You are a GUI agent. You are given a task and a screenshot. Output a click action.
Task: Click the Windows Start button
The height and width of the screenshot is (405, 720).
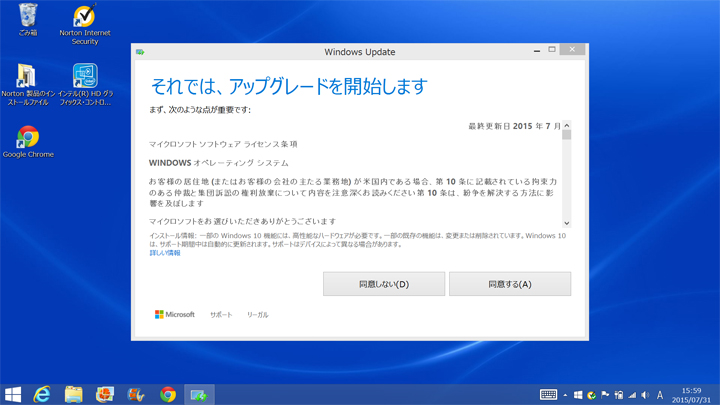click(x=13, y=394)
